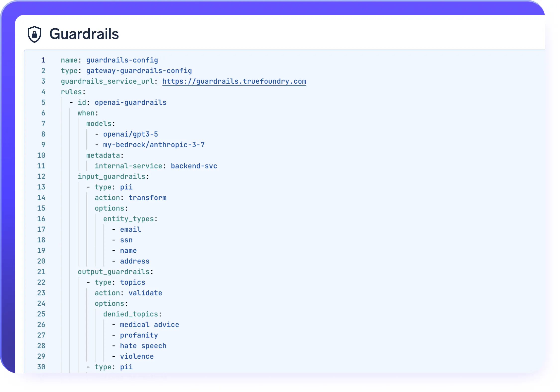Viewport: 560px width, 392px height.
Task: Click the openai/gpt3-5 model entry
Action: (x=130, y=134)
